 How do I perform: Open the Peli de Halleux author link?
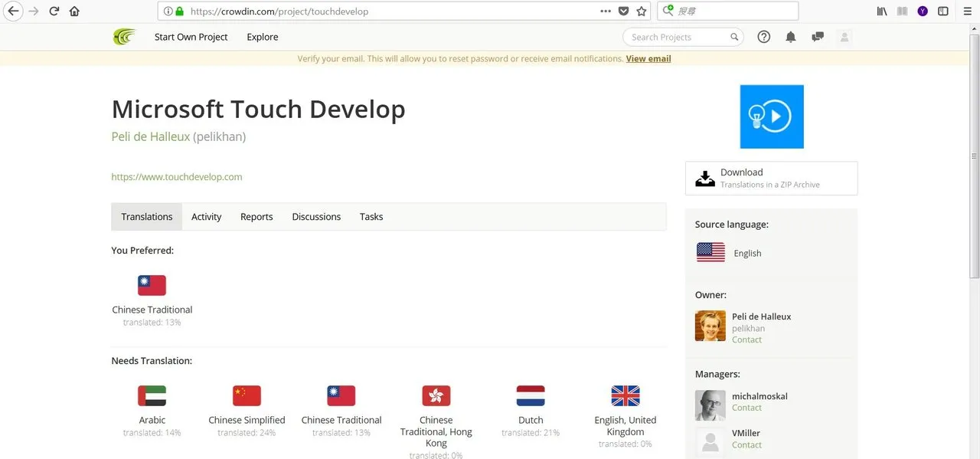coord(151,136)
